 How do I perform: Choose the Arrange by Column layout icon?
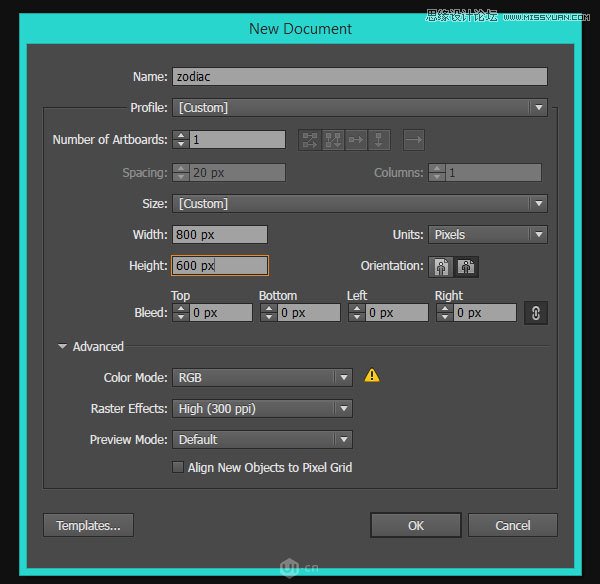[379, 140]
